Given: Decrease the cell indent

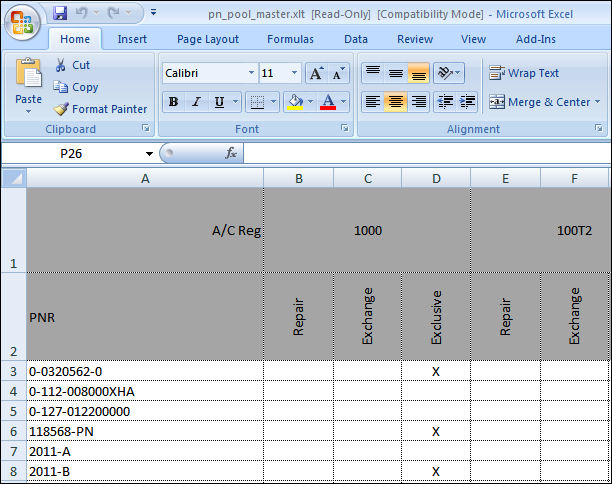Looking at the screenshot, I should 445,102.
